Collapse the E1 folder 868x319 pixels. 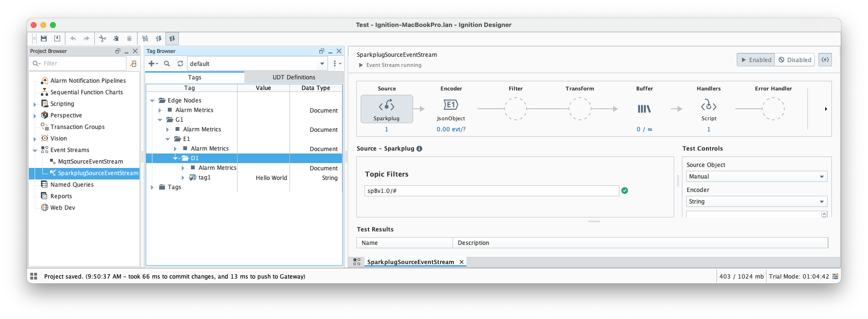click(168, 139)
